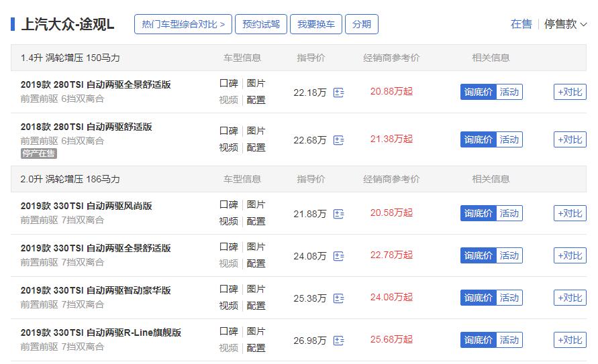Expand the 停售款 dropdown
The height and width of the screenshot is (364, 598).
[565, 24]
